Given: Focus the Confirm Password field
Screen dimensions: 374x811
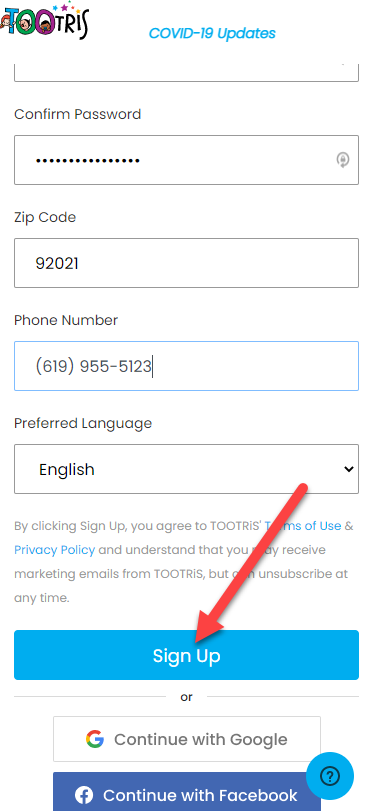Looking at the screenshot, I should [186, 160].
